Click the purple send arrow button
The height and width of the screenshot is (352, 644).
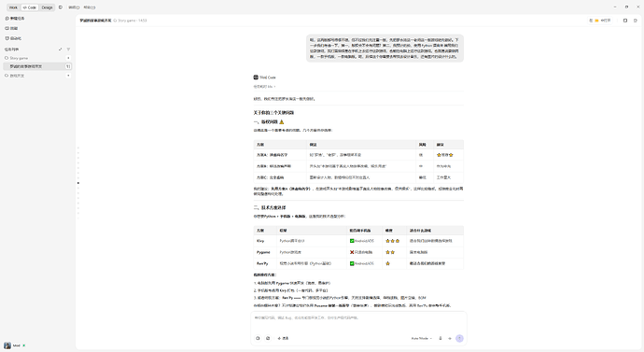pyautogui.click(x=459, y=338)
